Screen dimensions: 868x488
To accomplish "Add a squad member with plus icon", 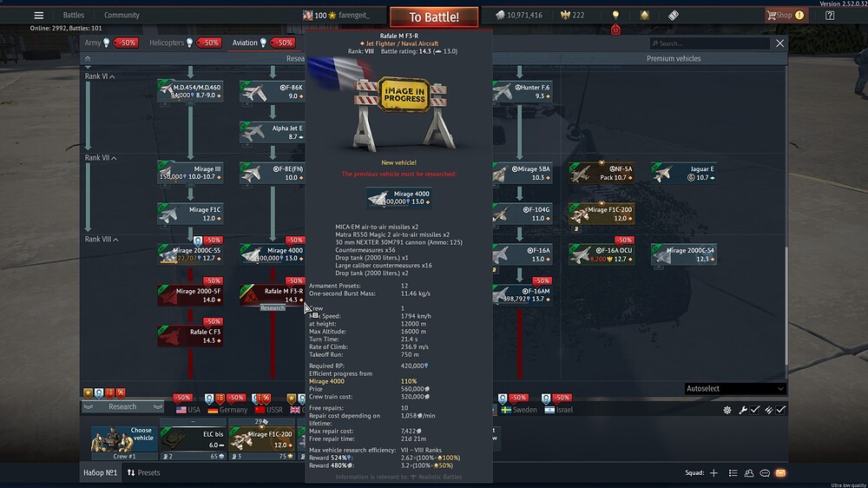I will 713,473.
